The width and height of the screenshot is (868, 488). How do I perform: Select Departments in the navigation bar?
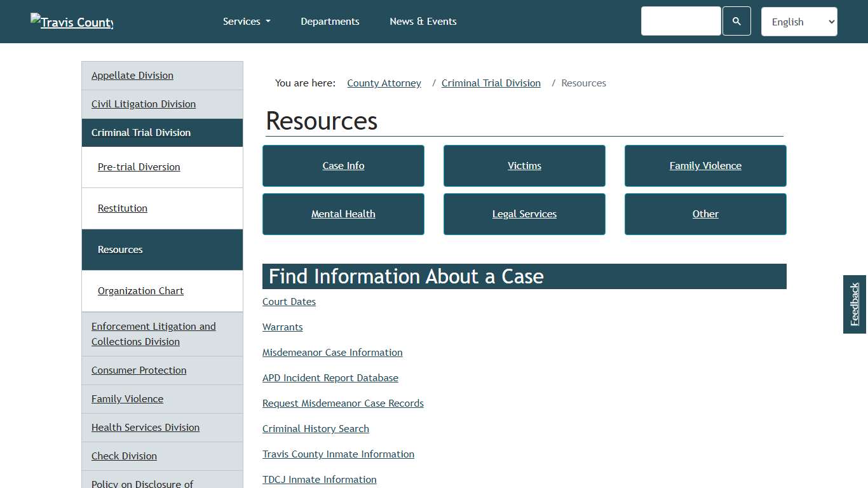330,21
